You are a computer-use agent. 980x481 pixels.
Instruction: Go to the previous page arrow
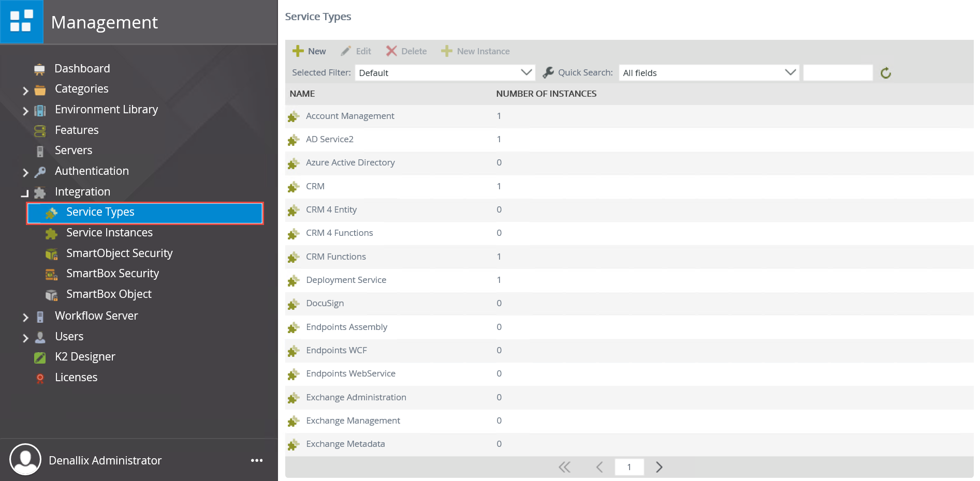point(599,467)
